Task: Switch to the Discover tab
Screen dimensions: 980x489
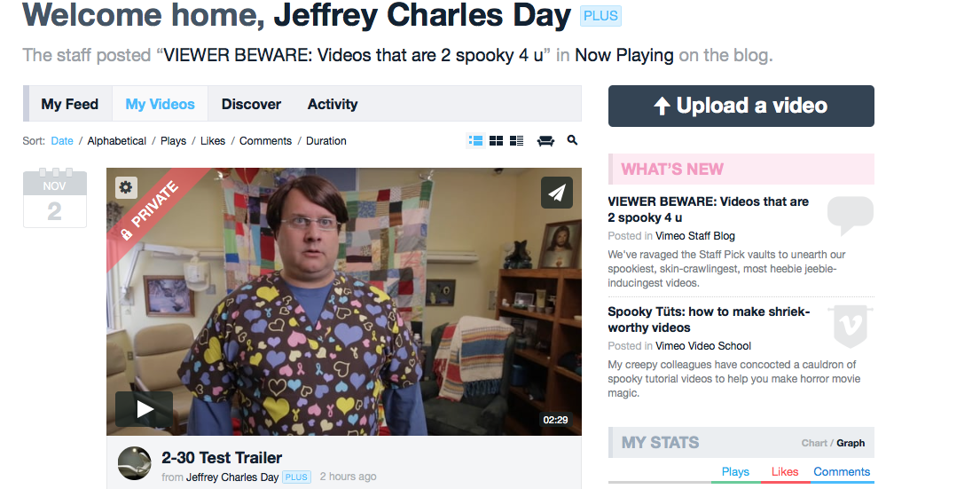Action: tap(251, 104)
